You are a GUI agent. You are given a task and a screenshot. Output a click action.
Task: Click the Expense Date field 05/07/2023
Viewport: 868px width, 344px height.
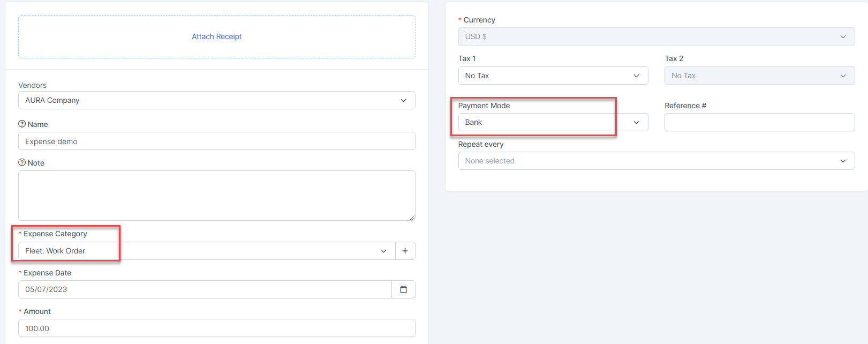coord(205,289)
